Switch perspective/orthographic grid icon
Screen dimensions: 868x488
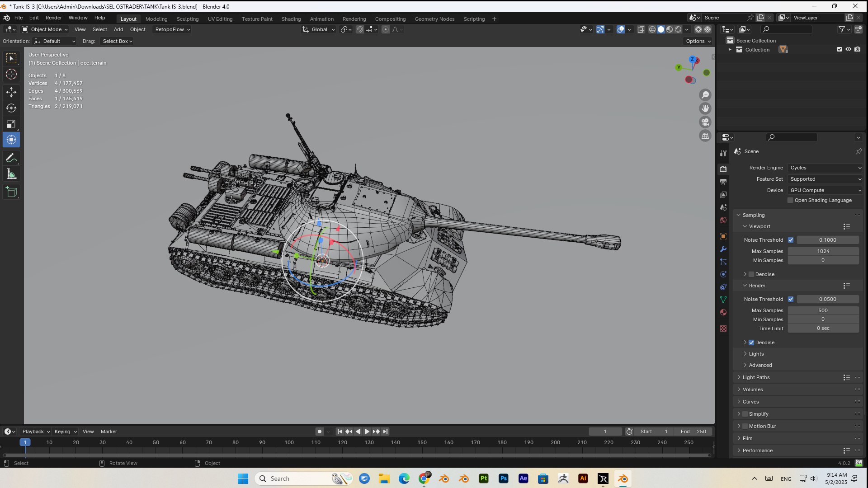tap(705, 136)
